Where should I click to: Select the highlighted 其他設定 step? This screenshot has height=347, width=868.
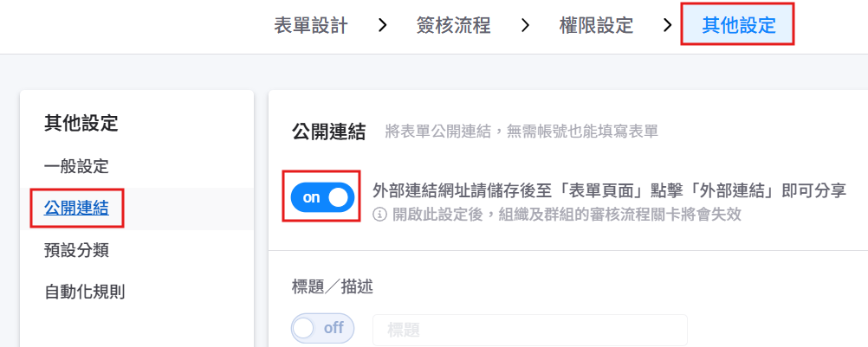point(738,26)
